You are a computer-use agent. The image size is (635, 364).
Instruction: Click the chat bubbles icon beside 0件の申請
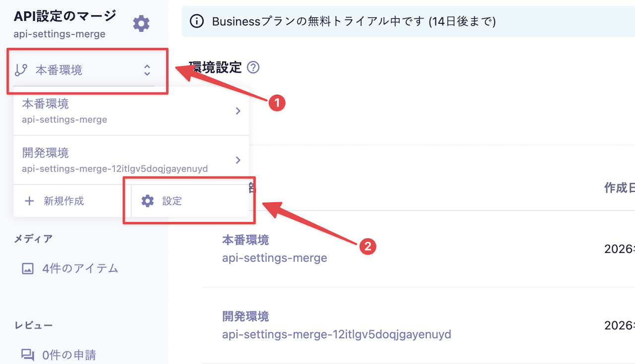(28, 355)
